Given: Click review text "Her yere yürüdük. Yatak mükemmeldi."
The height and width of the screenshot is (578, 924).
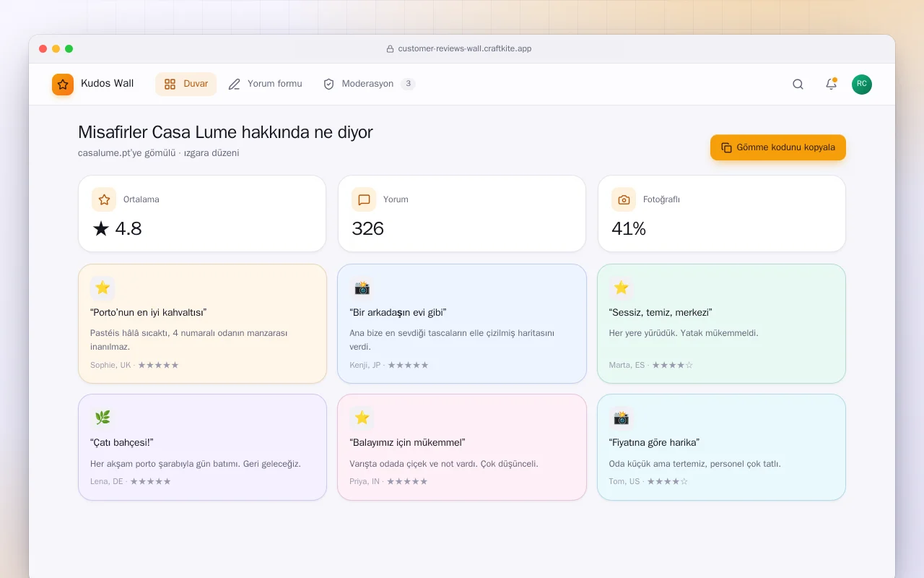Looking at the screenshot, I should pos(684,333).
